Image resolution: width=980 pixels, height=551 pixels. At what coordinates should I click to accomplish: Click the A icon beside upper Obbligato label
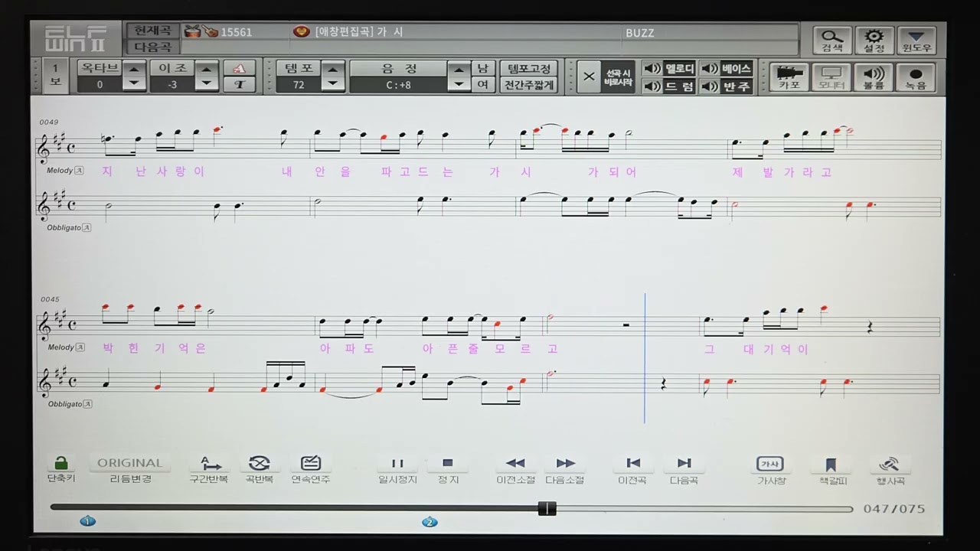87,227
